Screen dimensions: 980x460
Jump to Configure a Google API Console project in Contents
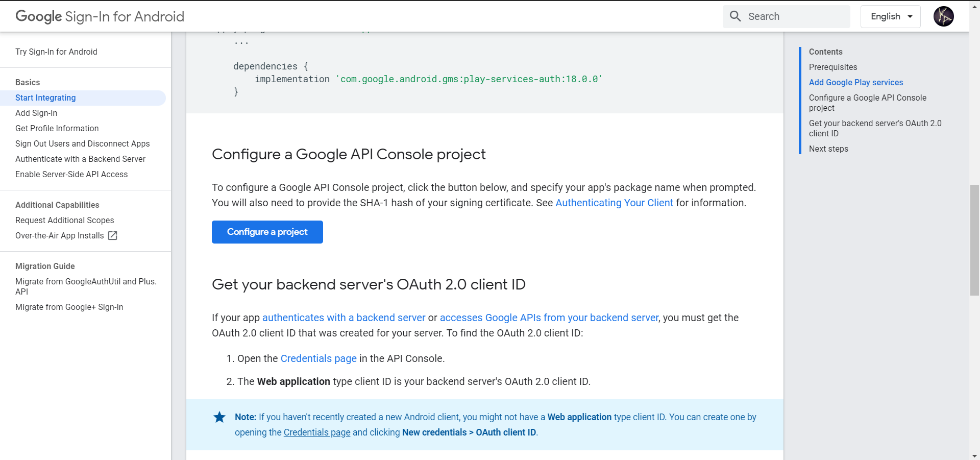[868, 103]
